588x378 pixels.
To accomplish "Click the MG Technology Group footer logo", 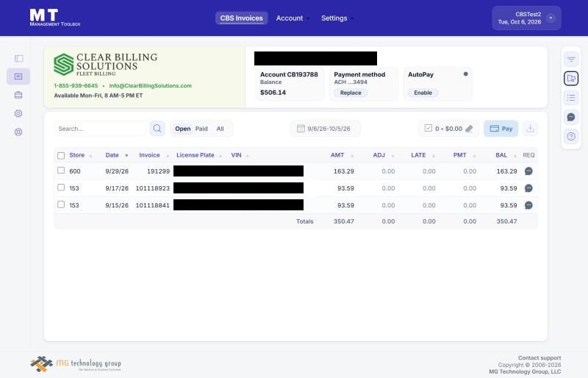I will 76,364.
